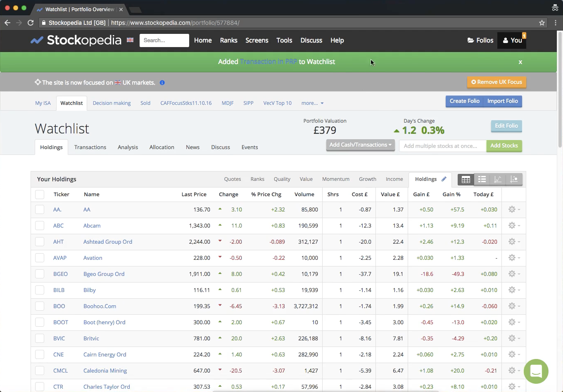Open Folios with folder icon
The image size is (563, 392).
click(480, 40)
